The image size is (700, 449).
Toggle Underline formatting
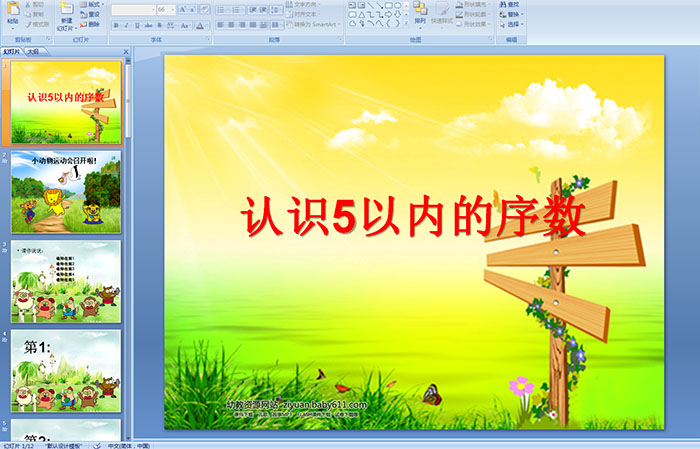tap(137, 25)
